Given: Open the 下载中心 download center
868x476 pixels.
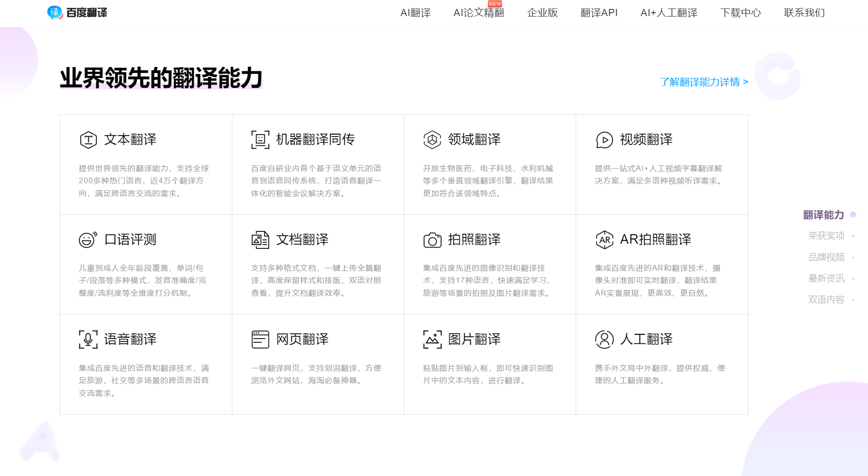Looking at the screenshot, I should point(740,13).
